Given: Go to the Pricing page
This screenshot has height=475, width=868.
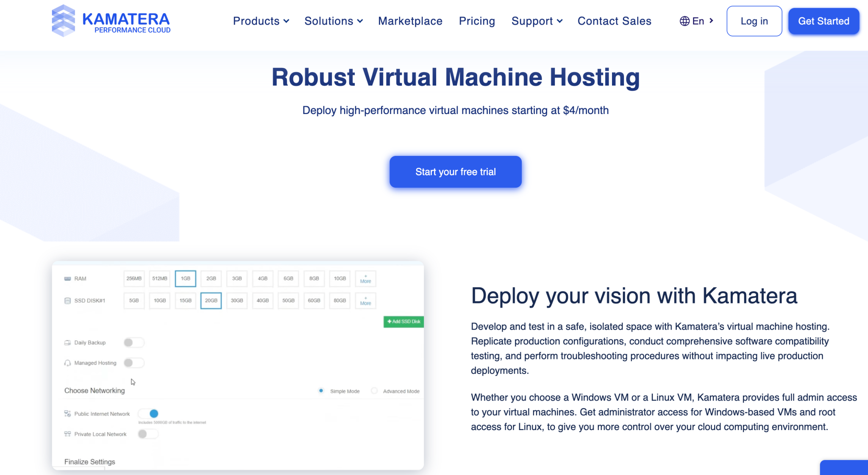Looking at the screenshot, I should coord(477,21).
